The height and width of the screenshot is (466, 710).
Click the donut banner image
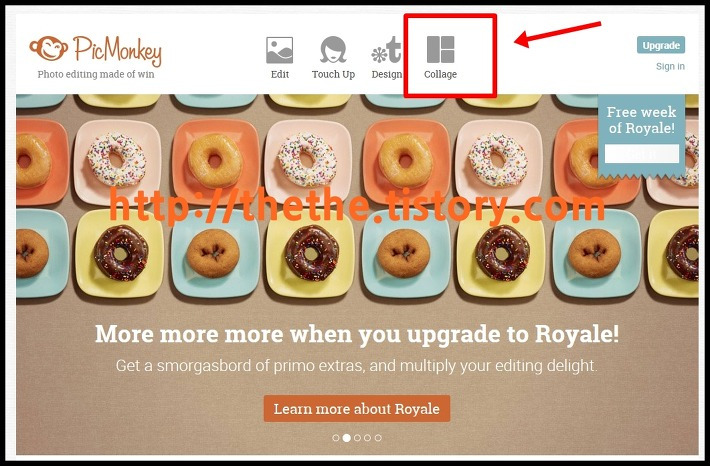click(357, 274)
